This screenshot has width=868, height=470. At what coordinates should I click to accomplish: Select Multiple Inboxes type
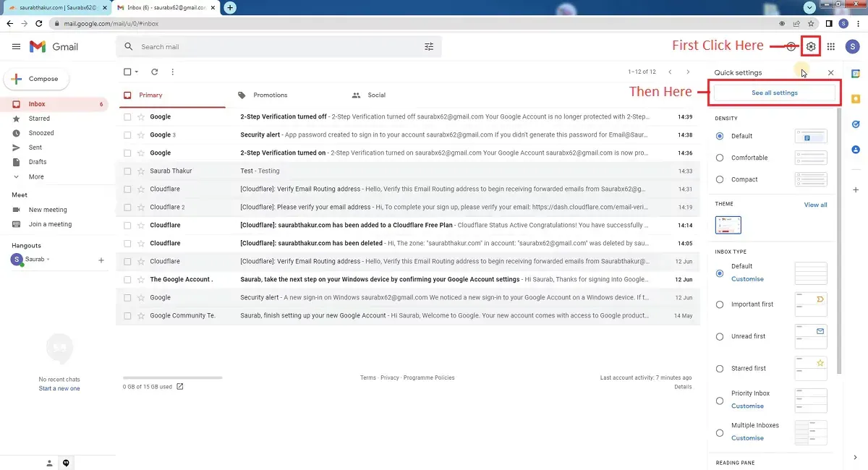[719, 432]
